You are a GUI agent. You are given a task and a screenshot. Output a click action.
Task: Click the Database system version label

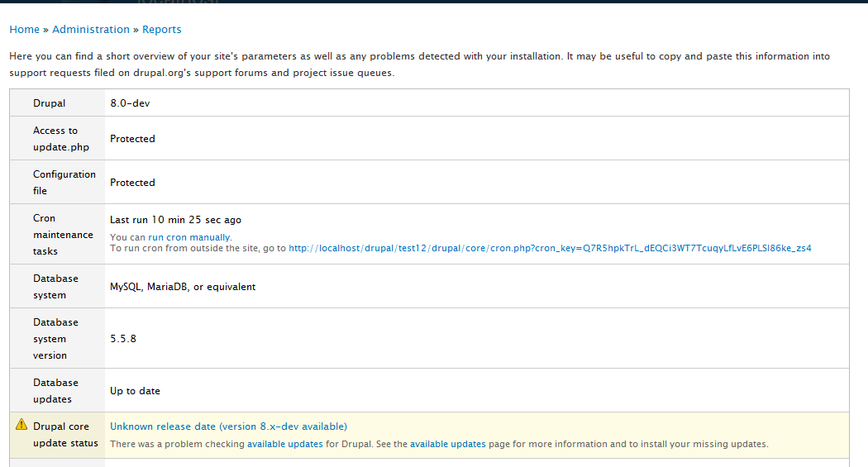[55, 339]
